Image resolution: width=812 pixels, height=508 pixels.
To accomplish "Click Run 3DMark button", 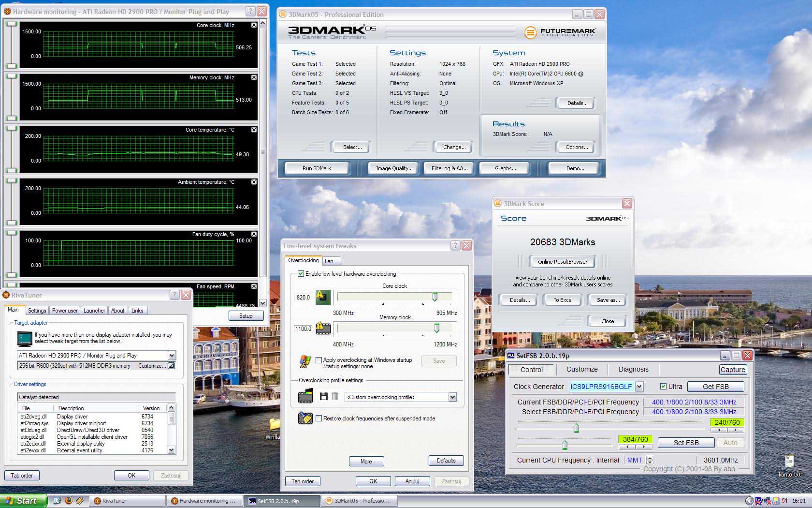I will pyautogui.click(x=317, y=168).
